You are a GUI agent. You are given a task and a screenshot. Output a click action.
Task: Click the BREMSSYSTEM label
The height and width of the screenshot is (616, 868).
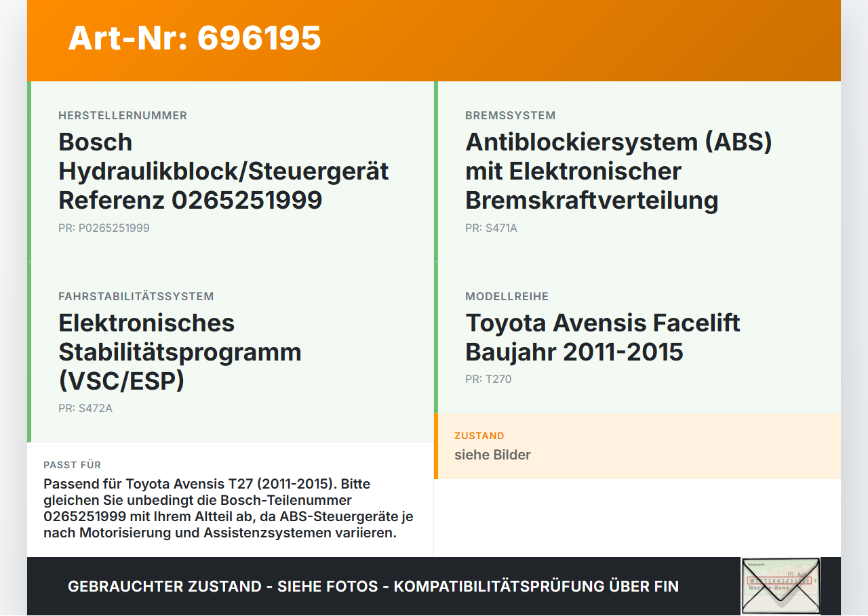(x=511, y=116)
